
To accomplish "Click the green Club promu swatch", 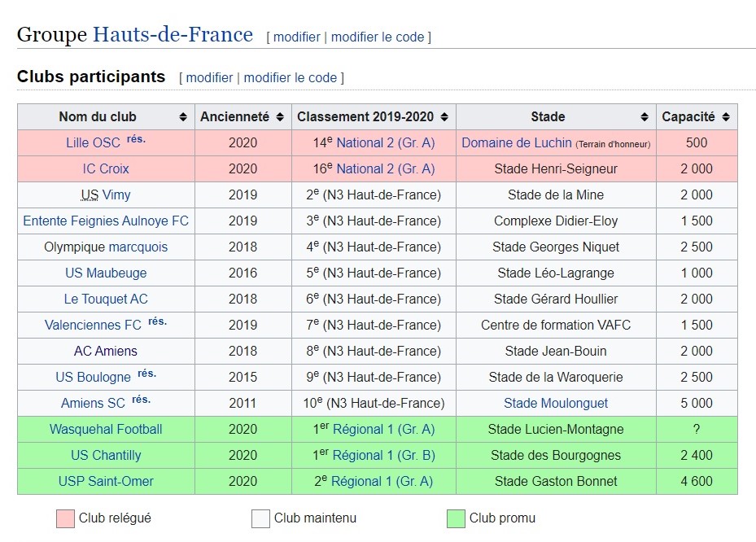I will [456, 518].
